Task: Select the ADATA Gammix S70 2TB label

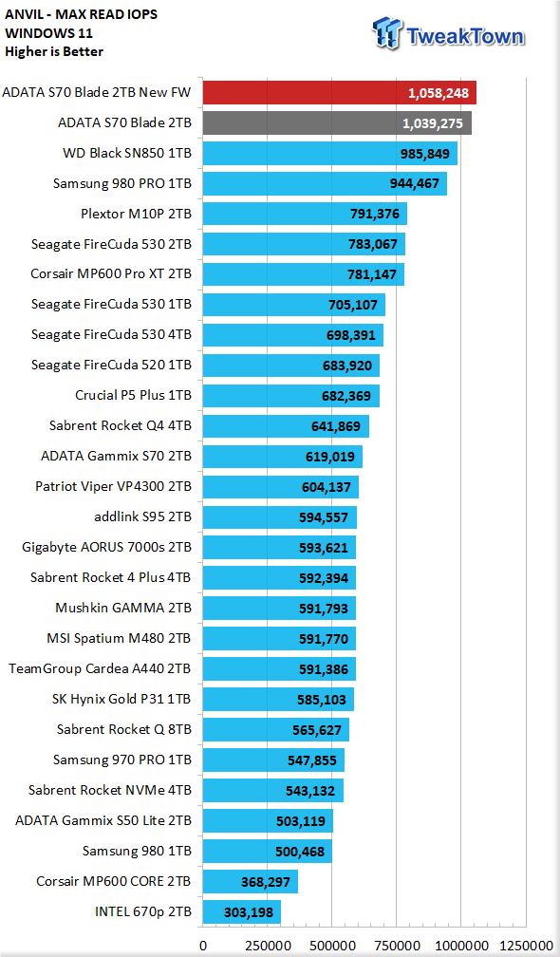Action: click(x=116, y=456)
